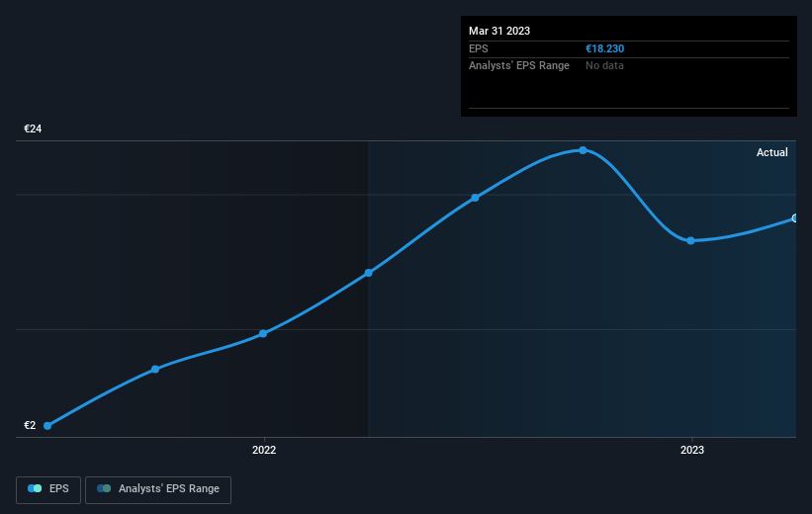Select the highlighted Mar 31 2023 data point
The width and height of the screenshot is (812, 514).
tap(794, 218)
